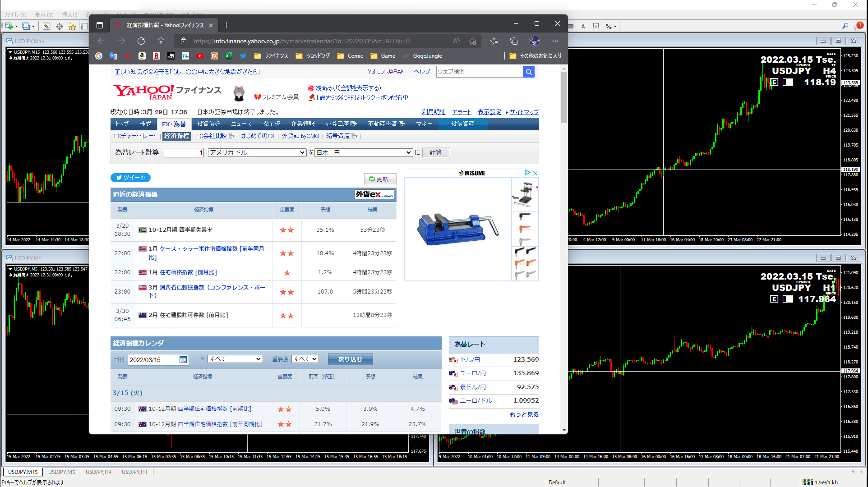Open Amazon bookmark icon

(x=142, y=56)
